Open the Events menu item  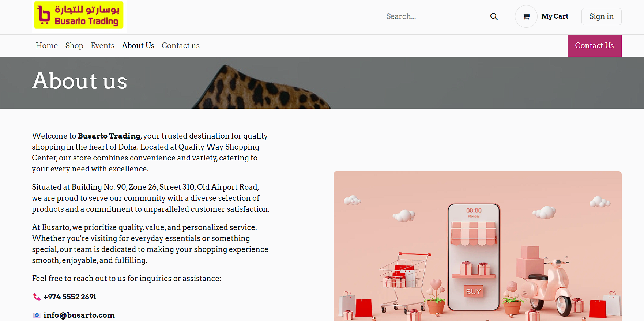pos(102,46)
